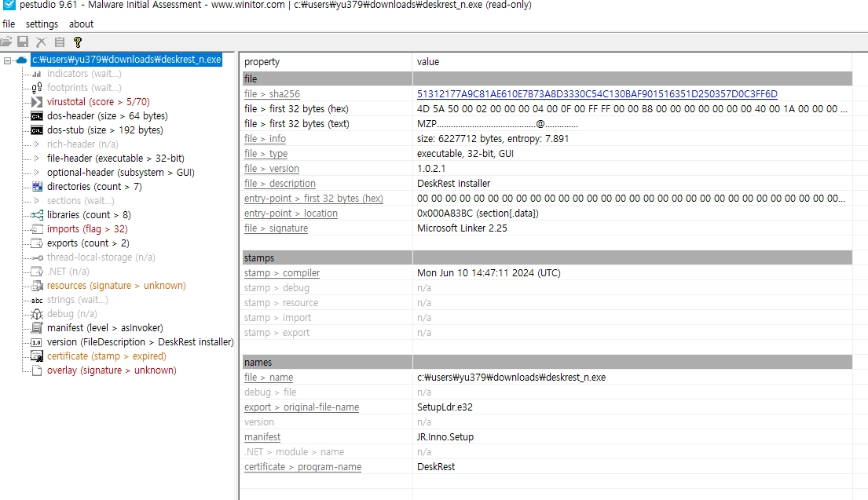Select virustotal (score > 5/70) node
The image size is (868, 500).
point(98,102)
